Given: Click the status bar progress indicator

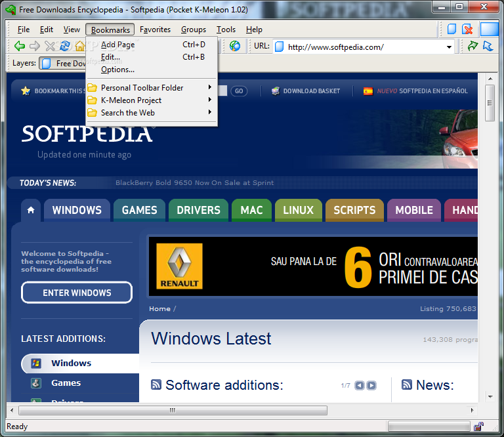Looking at the screenshot, I should (x=429, y=427).
